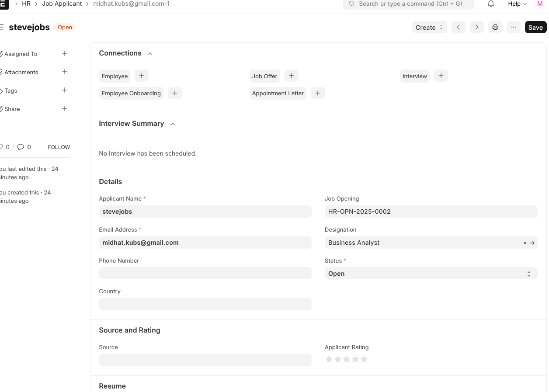Open the Help menu

(518, 3)
